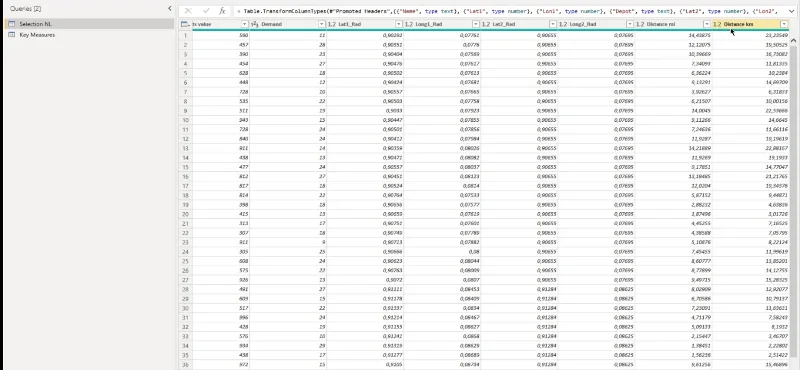Select row number 10 in the index column

(x=186, y=120)
